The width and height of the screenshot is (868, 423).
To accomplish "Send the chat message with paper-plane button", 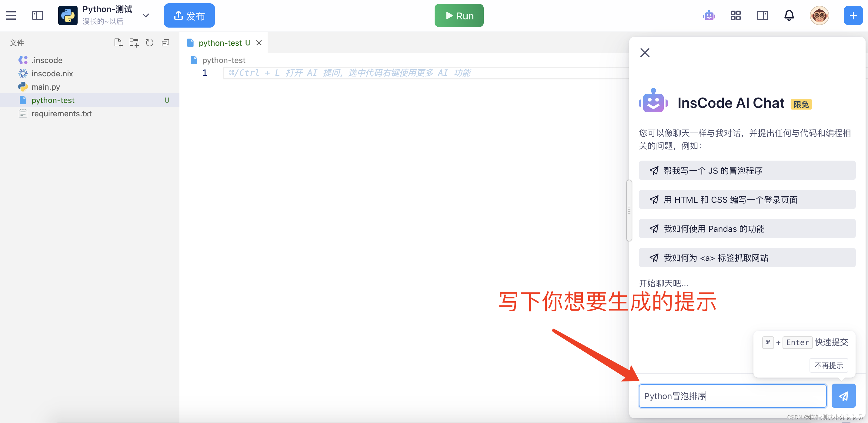I will (x=843, y=396).
